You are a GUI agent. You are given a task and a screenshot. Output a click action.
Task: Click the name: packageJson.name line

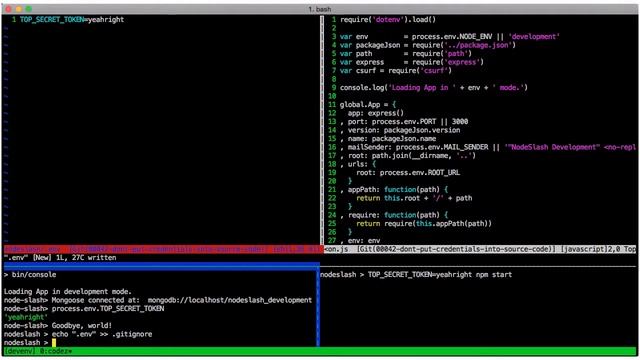pos(388,139)
